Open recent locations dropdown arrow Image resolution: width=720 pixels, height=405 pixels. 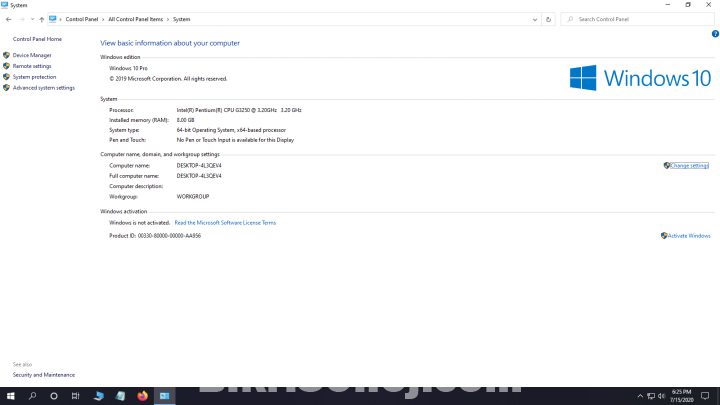coord(32,19)
